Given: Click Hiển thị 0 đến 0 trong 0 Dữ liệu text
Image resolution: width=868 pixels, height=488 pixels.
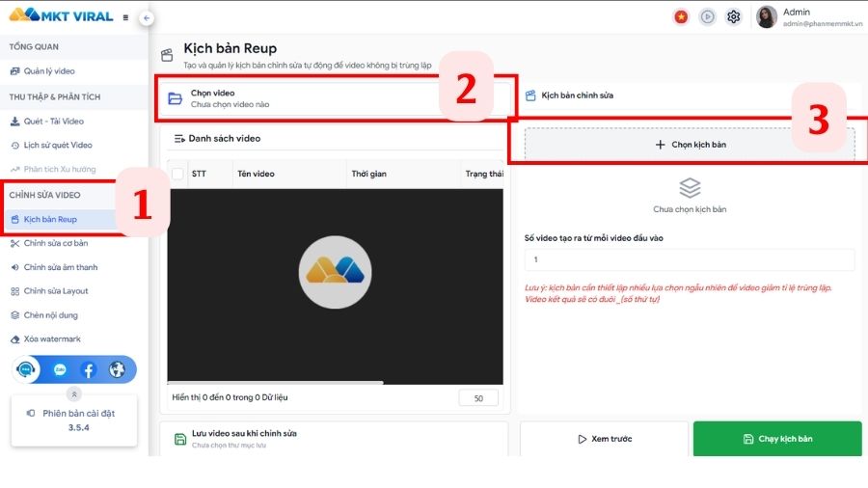Looking at the screenshot, I should coord(230,397).
